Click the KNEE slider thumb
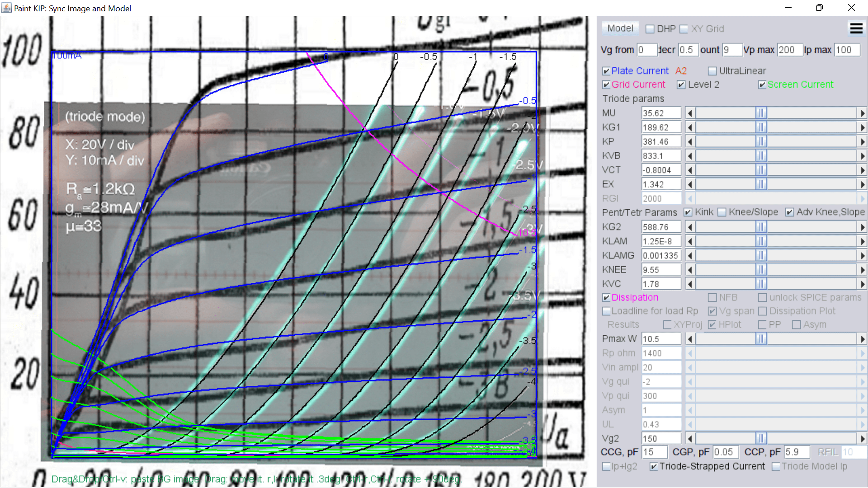Viewport: 868px width, 488px height. pyautogui.click(x=761, y=270)
